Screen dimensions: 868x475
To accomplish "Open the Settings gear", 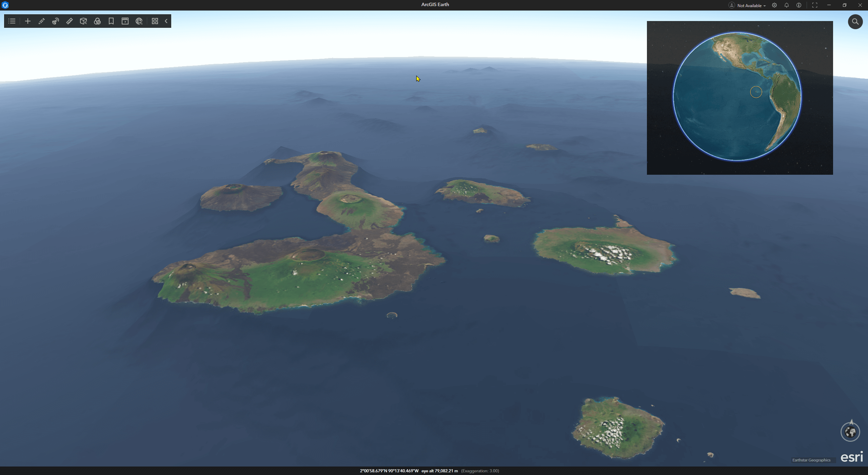I will point(774,5).
